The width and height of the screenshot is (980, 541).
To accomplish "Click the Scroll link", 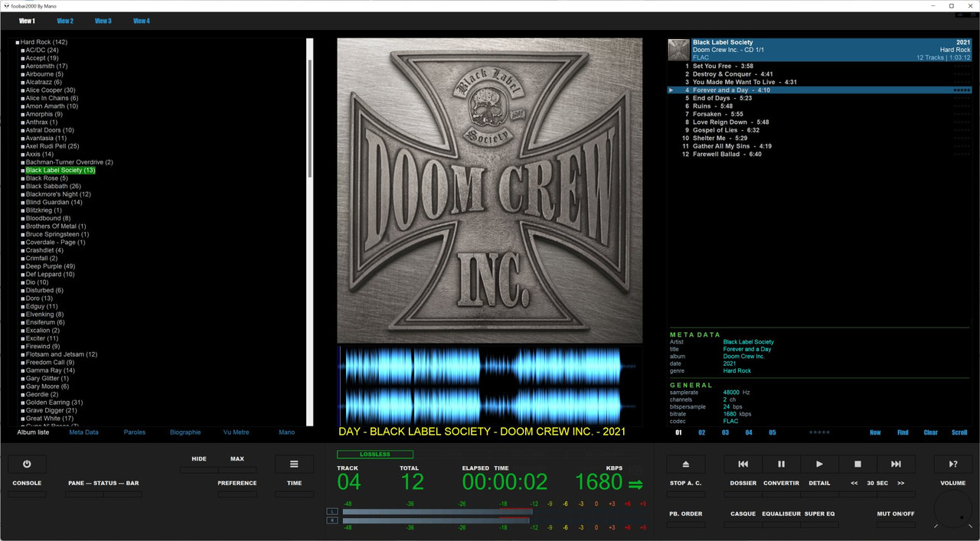I will [x=959, y=432].
